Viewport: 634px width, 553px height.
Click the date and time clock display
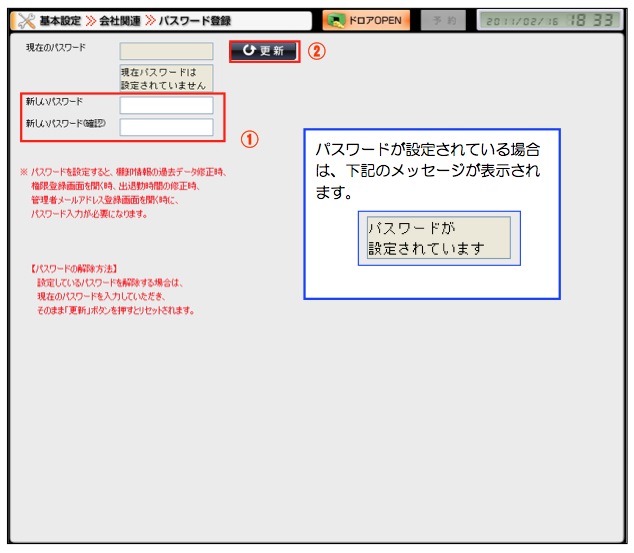(549, 20)
